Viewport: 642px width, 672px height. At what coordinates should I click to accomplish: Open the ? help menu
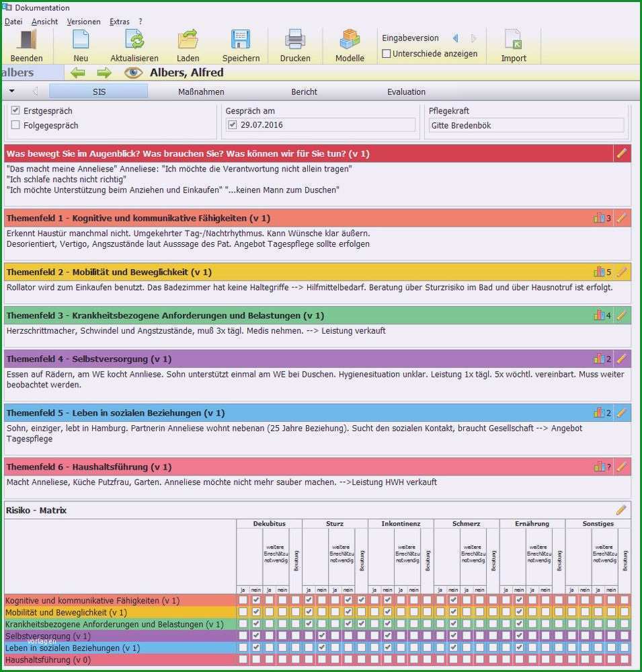click(141, 22)
